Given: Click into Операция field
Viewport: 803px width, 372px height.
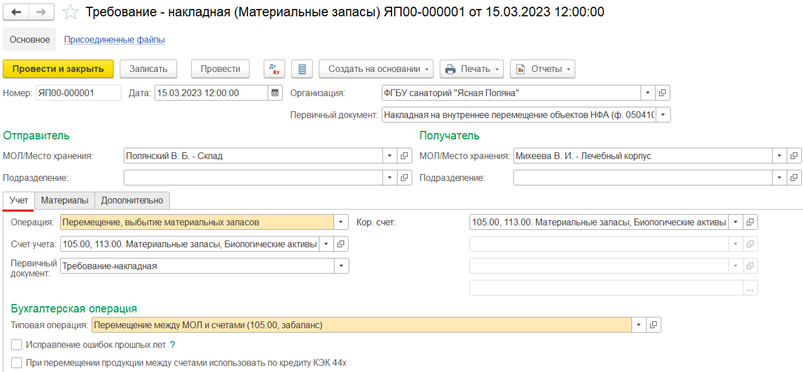Looking at the screenshot, I should click(x=197, y=222).
